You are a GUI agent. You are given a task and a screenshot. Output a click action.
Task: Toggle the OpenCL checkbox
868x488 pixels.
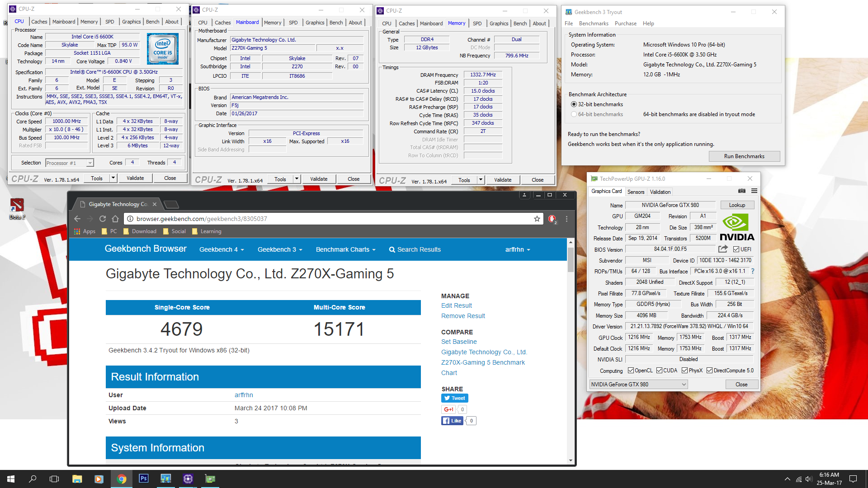point(631,371)
